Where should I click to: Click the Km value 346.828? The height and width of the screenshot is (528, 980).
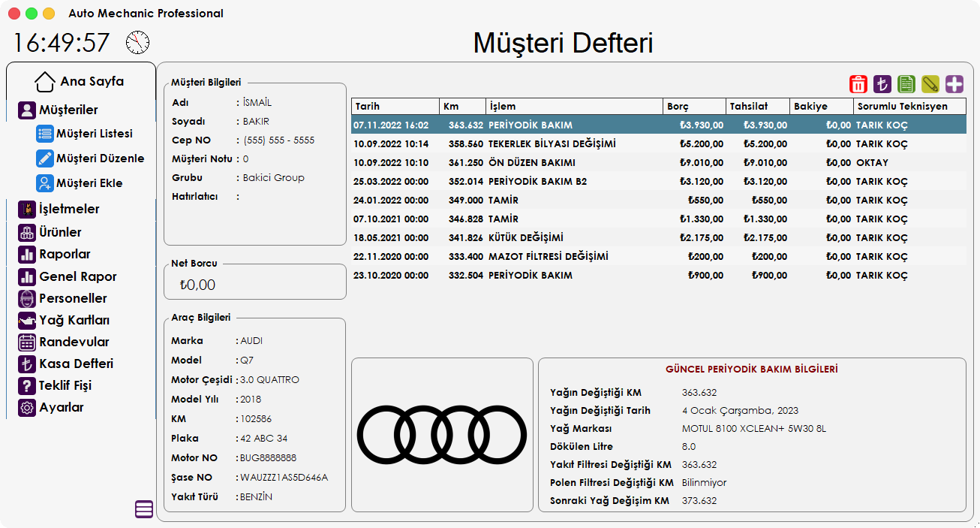tap(466, 219)
